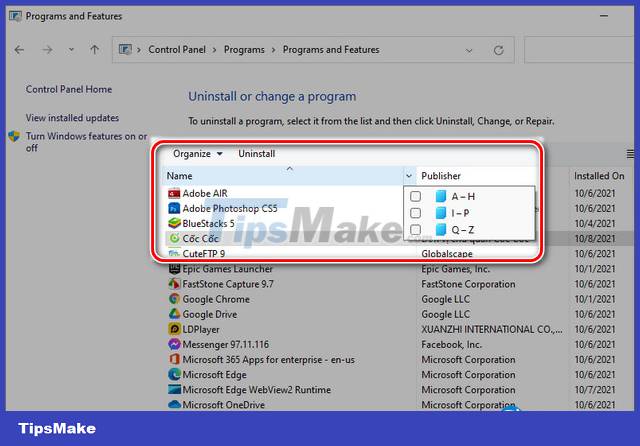Open Turn Windows features on or off
The image size is (640, 446).
coord(87,142)
